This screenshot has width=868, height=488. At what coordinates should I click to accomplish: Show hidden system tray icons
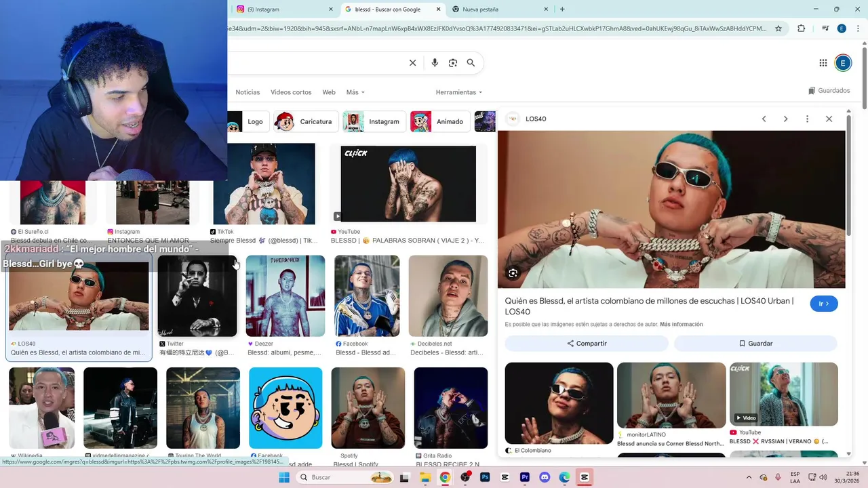749,477
